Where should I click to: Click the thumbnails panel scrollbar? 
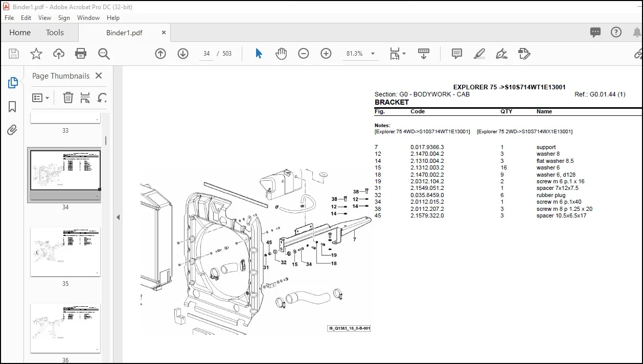(106, 140)
